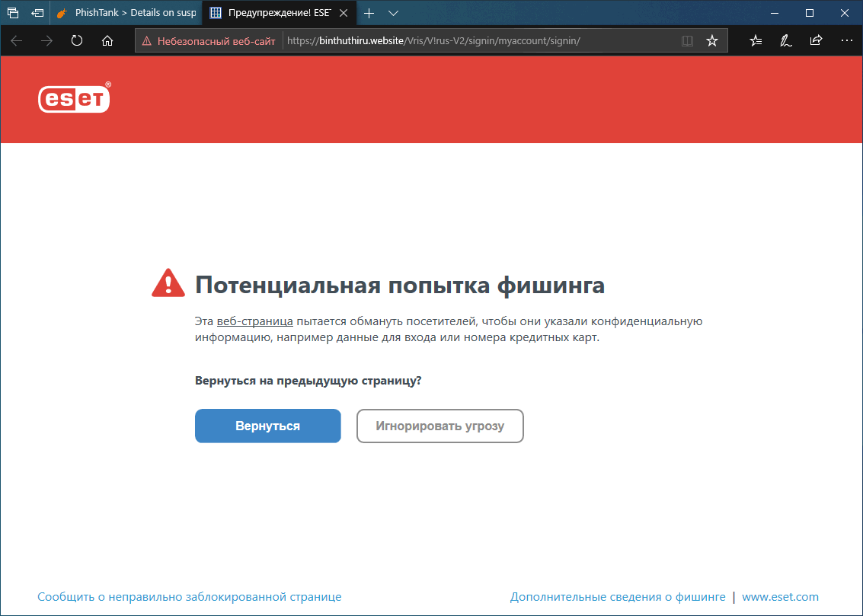
Task: Click the ESET logo in the red header
Action: pyautogui.click(x=74, y=98)
